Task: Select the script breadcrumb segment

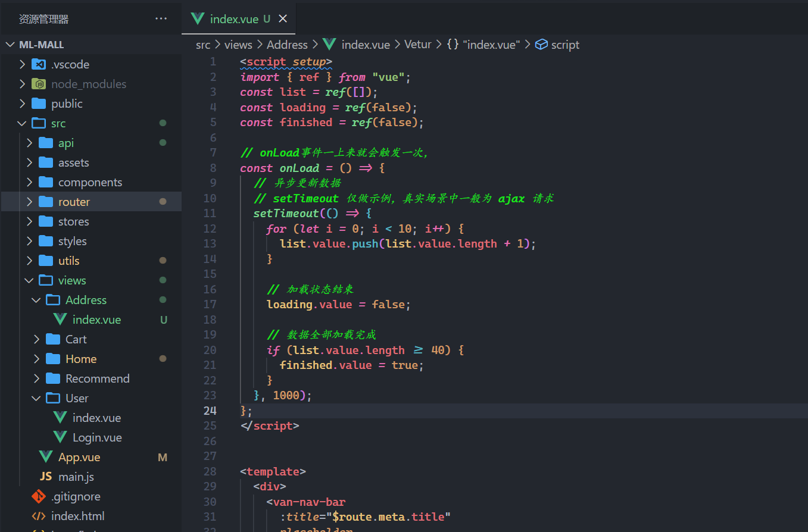Action: click(x=565, y=45)
